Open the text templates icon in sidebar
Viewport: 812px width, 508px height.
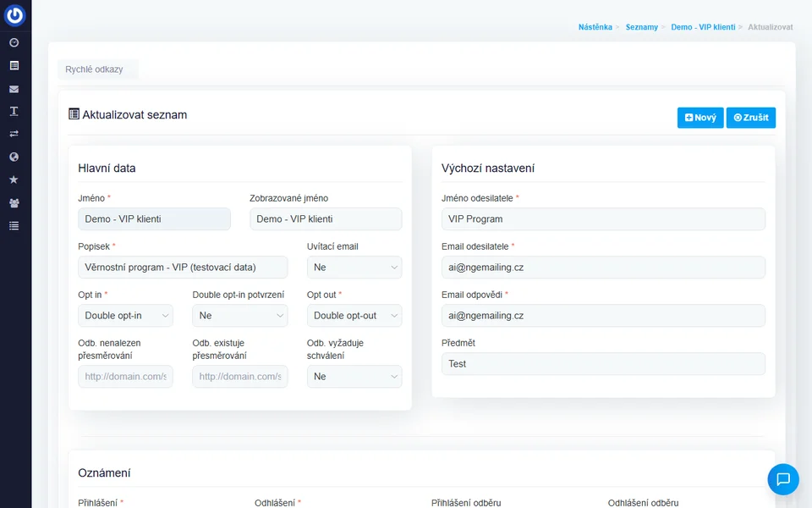14,112
